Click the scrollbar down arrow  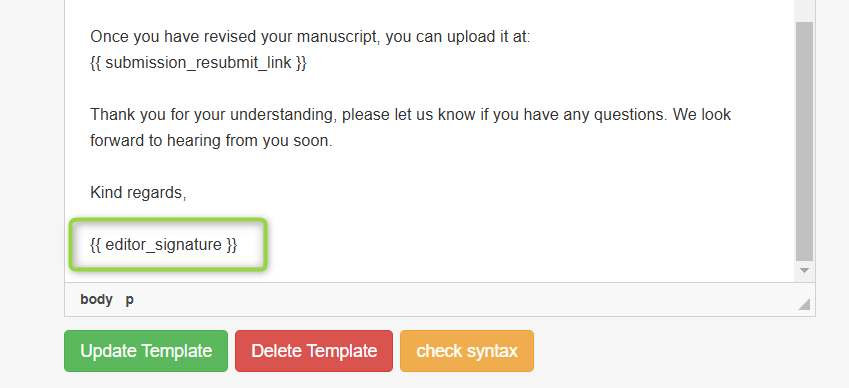click(x=804, y=270)
